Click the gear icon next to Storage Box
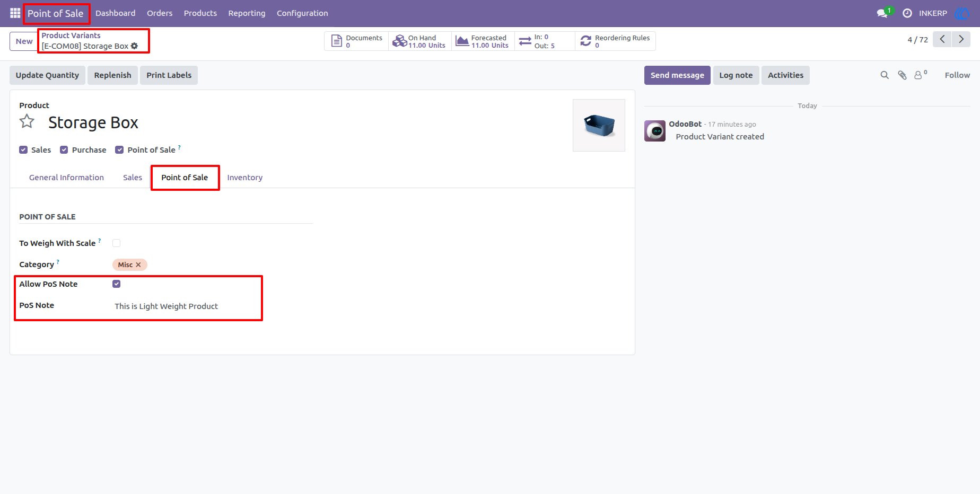This screenshot has width=980, height=494. pyautogui.click(x=134, y=46)
